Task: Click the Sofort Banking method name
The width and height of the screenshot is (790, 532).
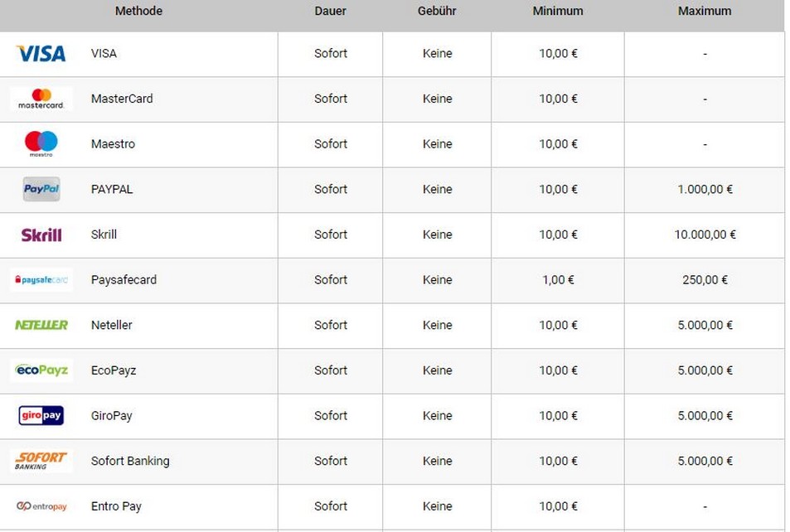Action: point(130,462)
